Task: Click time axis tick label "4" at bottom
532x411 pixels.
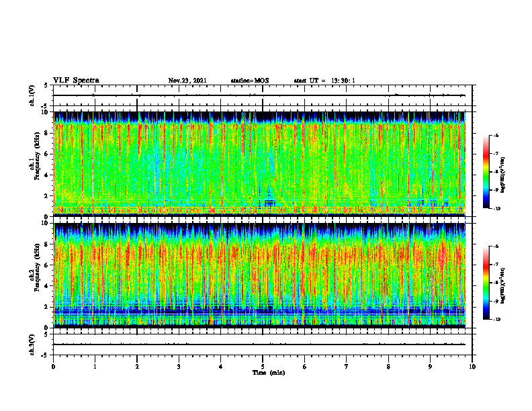Action: click(x=221, y=367)
